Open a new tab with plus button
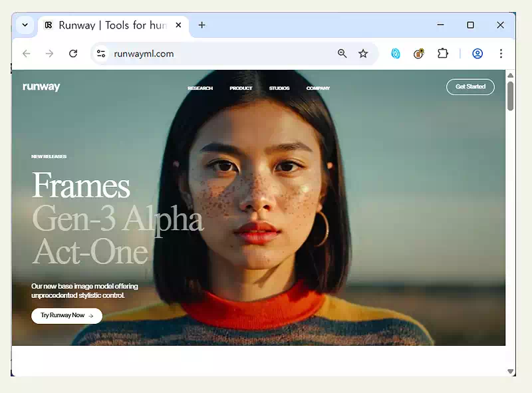The width and height of the screenshot is (532, 393). [x=202, y=25]
